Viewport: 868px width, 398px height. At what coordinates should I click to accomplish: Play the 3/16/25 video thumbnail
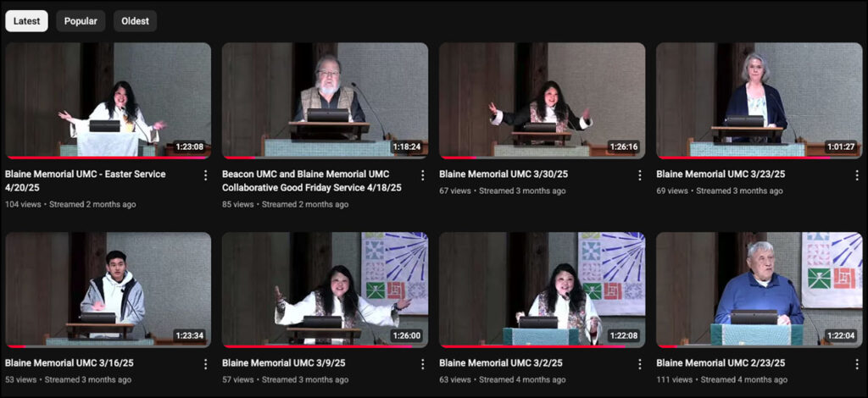108,290
